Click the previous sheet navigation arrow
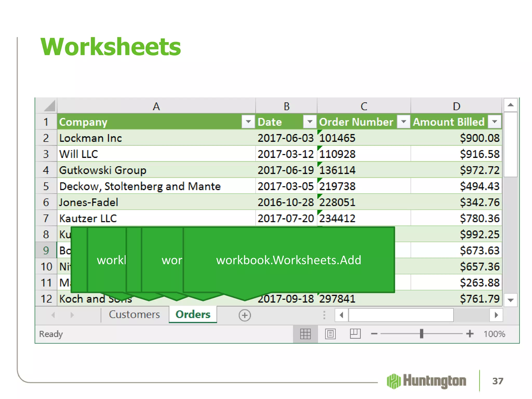Viewport: 532px width, 399px height. point(53,315)
